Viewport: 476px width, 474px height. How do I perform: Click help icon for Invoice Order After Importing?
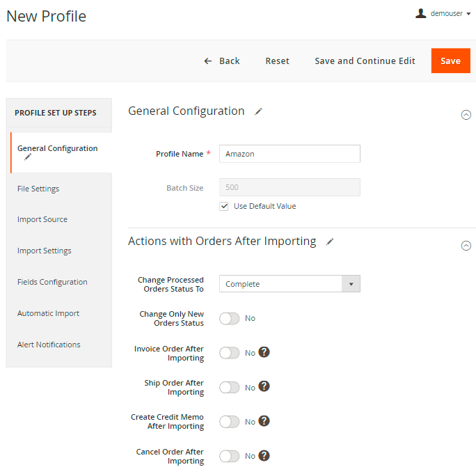click(x=264, y=352)
